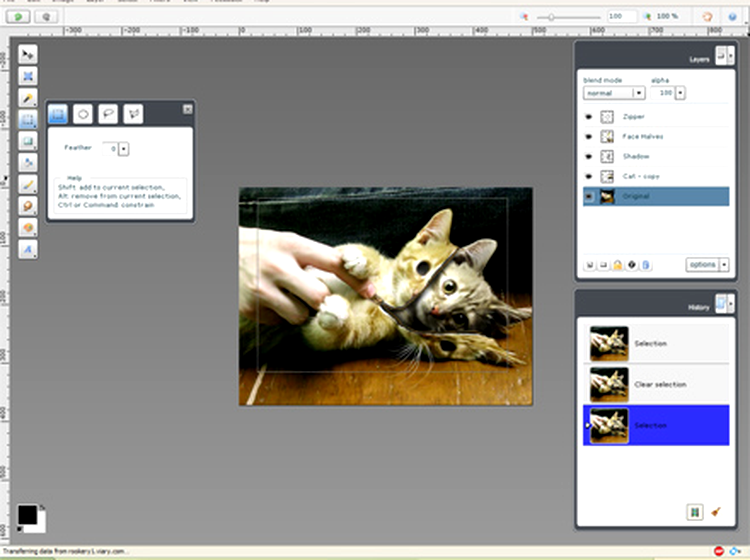Click the Layers panel header icon

(x=721, y=55)
